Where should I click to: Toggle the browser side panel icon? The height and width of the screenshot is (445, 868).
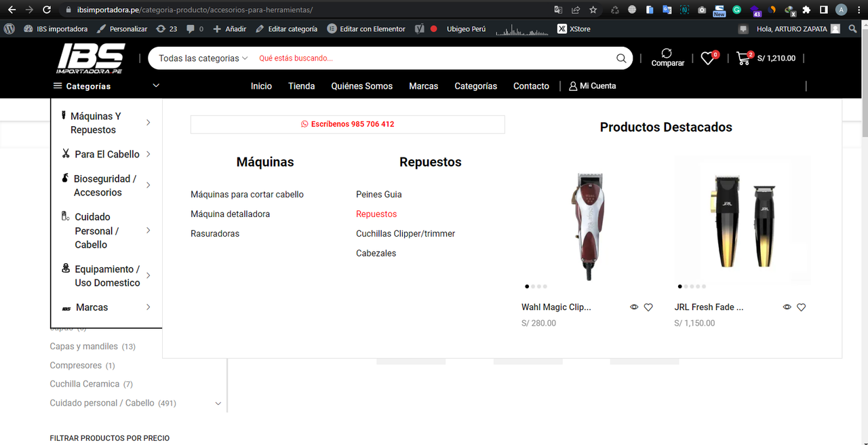point(823,9)
